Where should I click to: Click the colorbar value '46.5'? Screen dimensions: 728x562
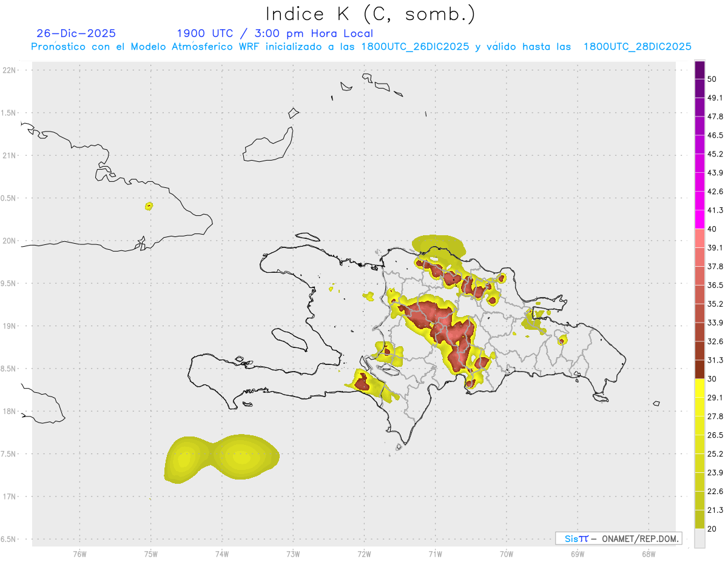point(715,136)
